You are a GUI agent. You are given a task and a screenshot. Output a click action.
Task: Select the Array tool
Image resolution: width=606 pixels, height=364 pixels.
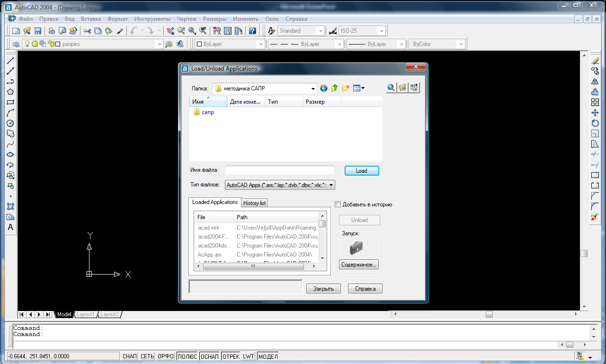[x=595, y=102]
